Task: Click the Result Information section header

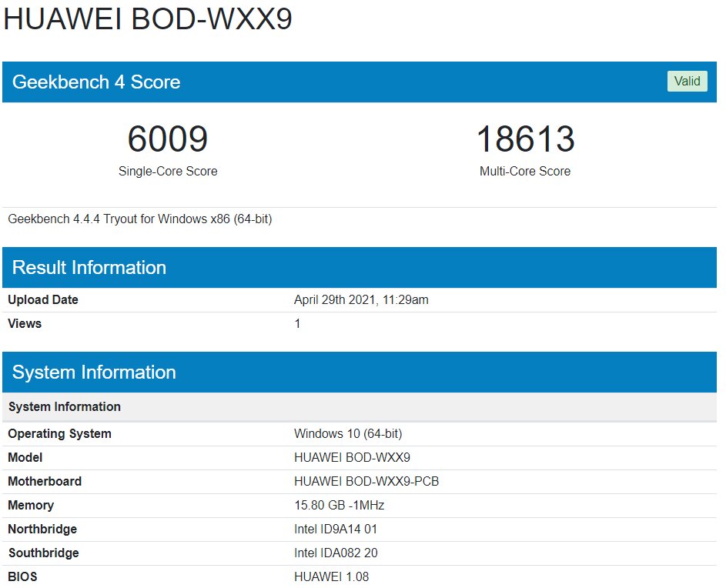Action: 360,267
